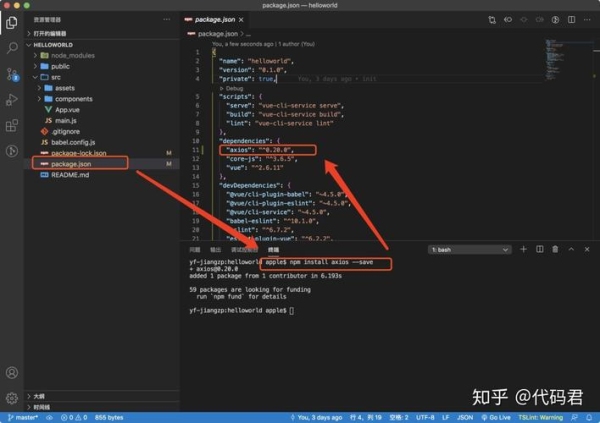Change LF end of line sequence
Screen dimensions: 600x423
pos(445,418)
